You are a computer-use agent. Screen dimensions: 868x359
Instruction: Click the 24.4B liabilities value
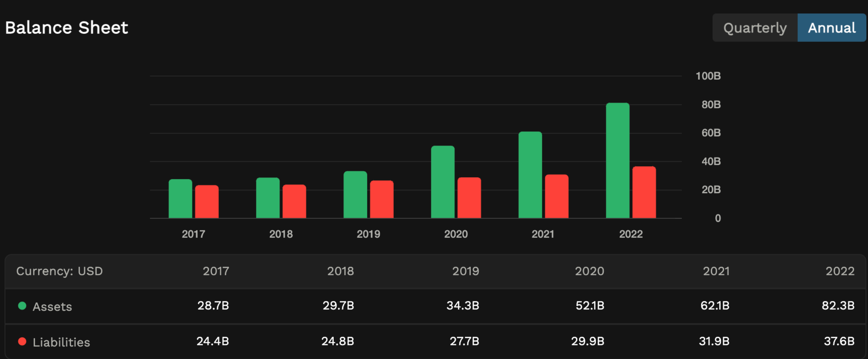coord(213,341)
